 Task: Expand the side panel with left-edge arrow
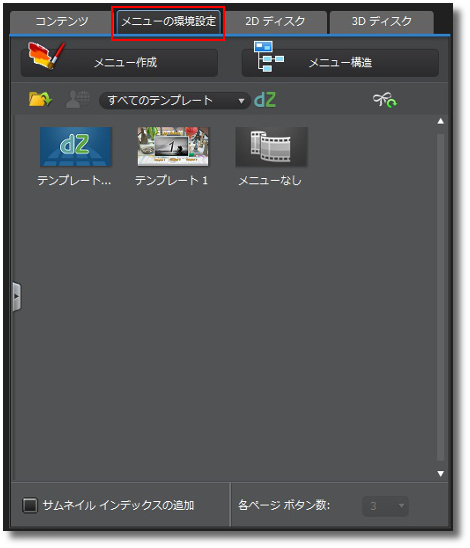click(16, 297)
